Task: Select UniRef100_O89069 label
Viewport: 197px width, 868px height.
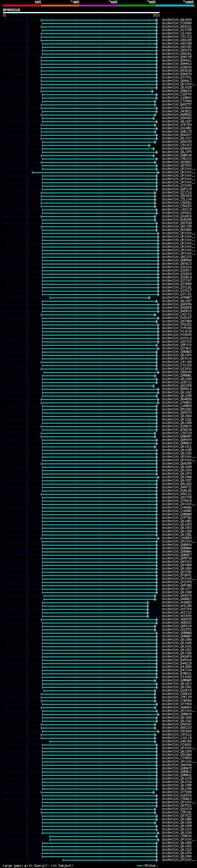Action: [177, 372]
